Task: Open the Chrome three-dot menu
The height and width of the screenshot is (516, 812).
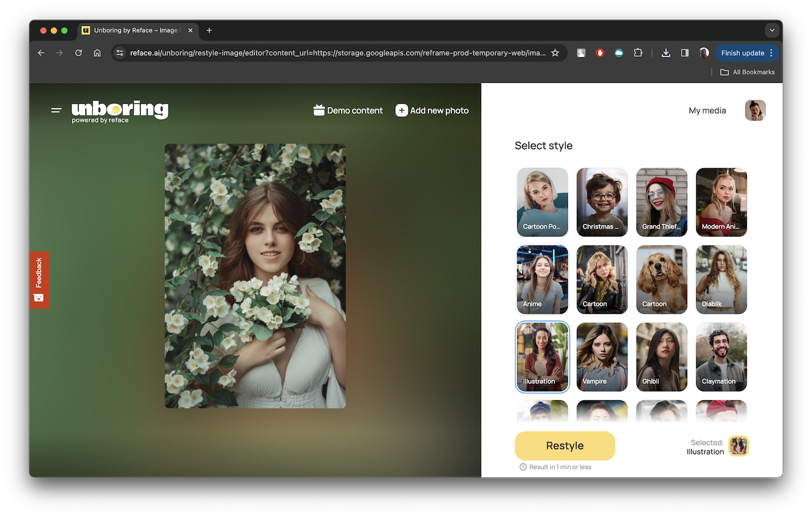Action: (771, 53)
